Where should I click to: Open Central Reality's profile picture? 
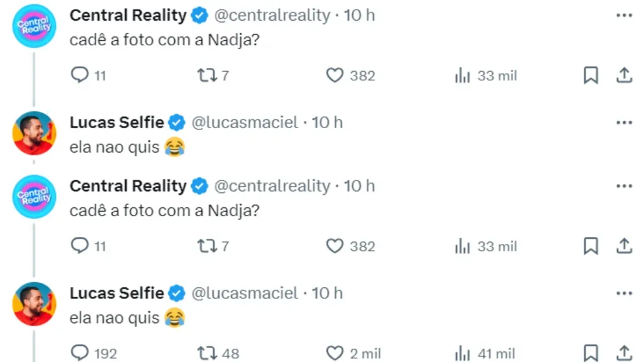(x=33, y=26)
